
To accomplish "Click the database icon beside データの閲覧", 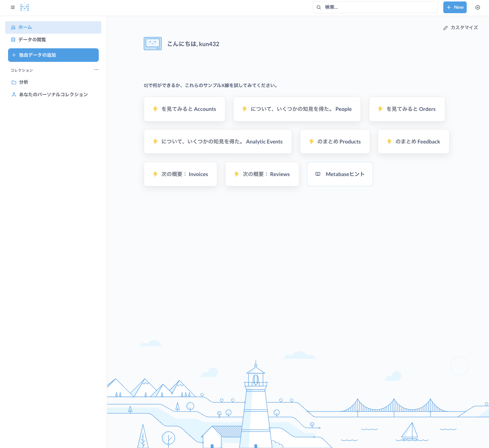I will (x=13, y=40).
